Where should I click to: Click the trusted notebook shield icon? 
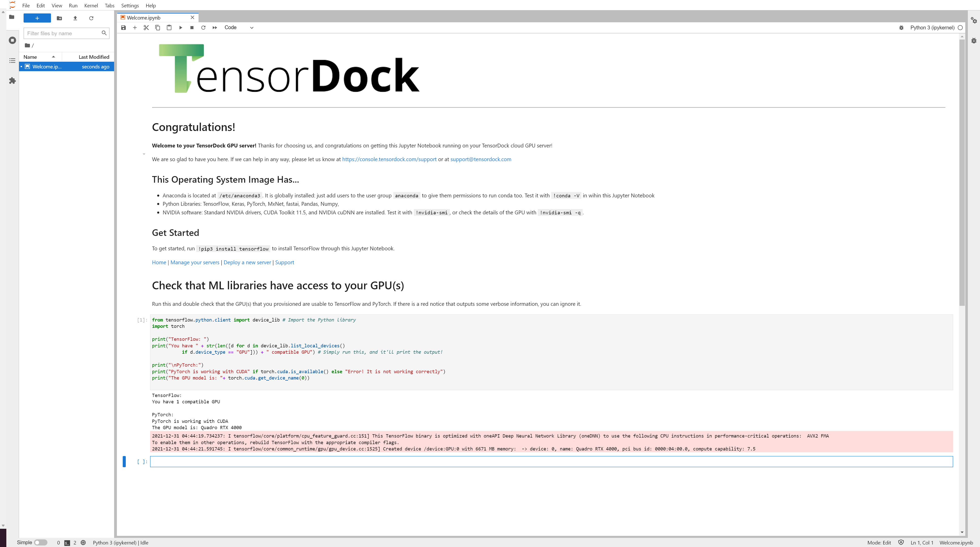[x=901, y=542]
